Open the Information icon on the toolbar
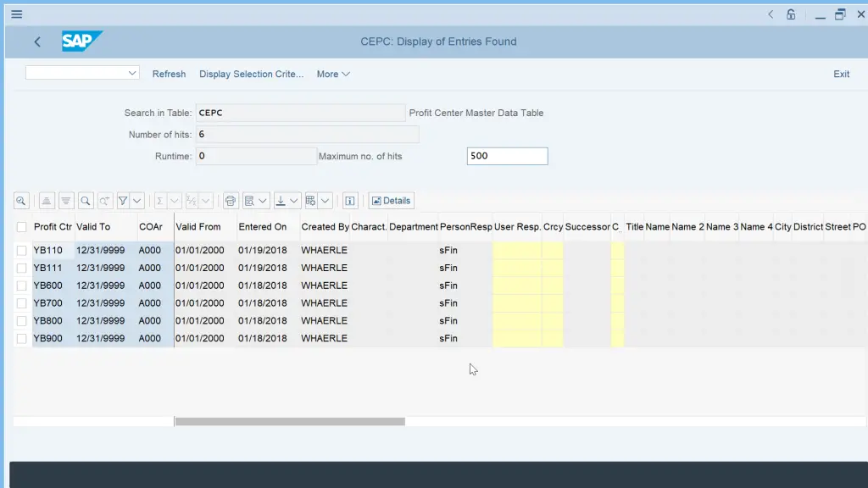 (x=350, y=200)
